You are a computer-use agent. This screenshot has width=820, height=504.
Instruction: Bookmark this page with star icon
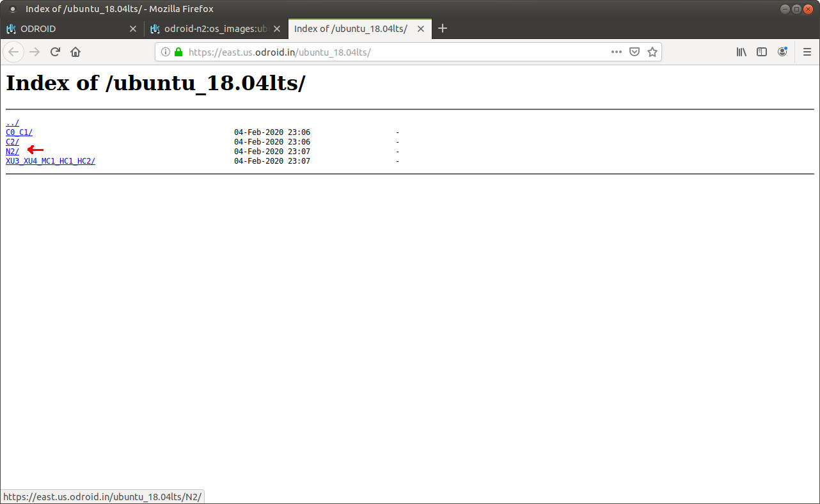(652, 52)
